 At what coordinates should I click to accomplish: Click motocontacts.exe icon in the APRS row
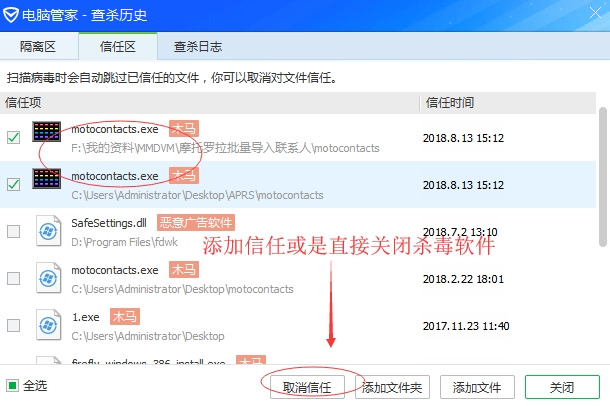point(46,178)
